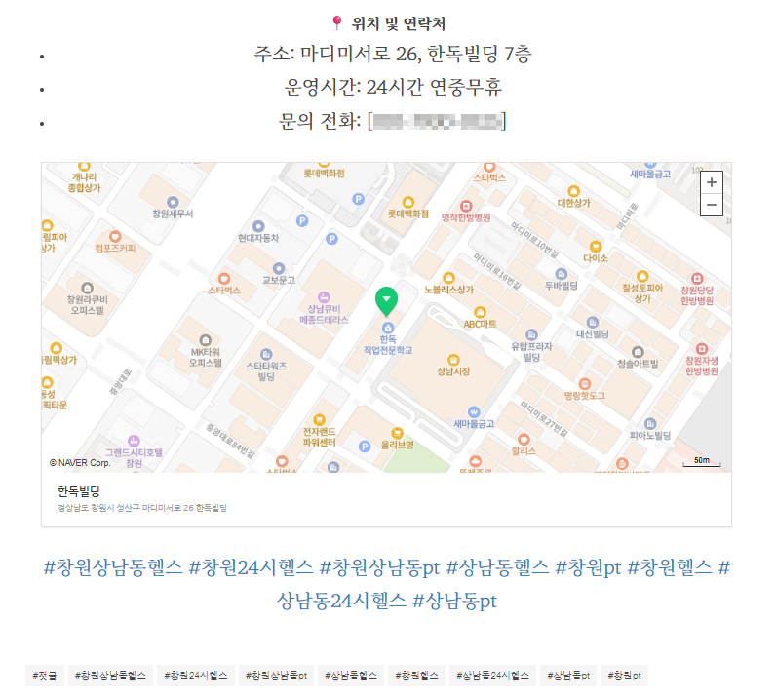Viewport: 776px width, 700px height.
Task: Click the Starbucks icon left of 교보문고
Action: click(x=224, y=278)
